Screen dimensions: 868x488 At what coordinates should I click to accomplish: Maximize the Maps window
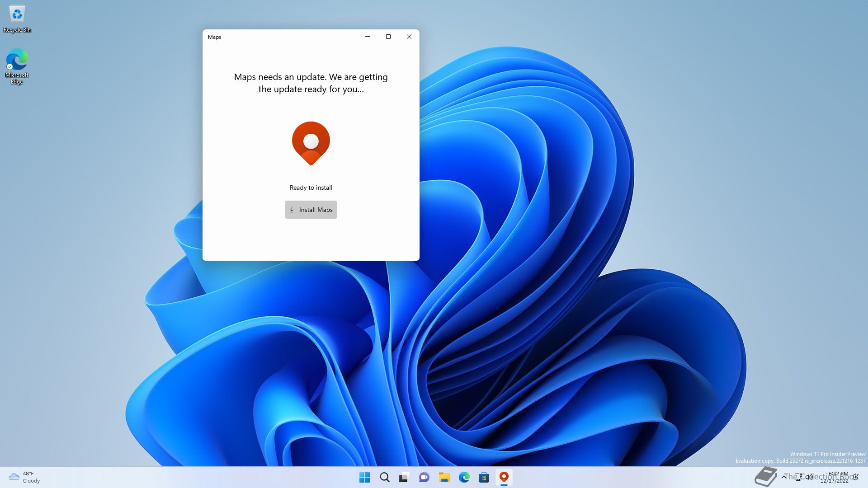[388, 37]
